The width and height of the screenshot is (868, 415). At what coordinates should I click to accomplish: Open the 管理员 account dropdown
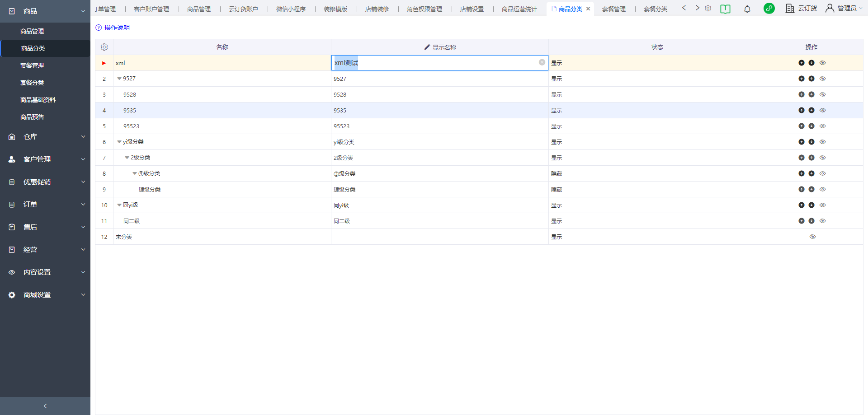844,8
